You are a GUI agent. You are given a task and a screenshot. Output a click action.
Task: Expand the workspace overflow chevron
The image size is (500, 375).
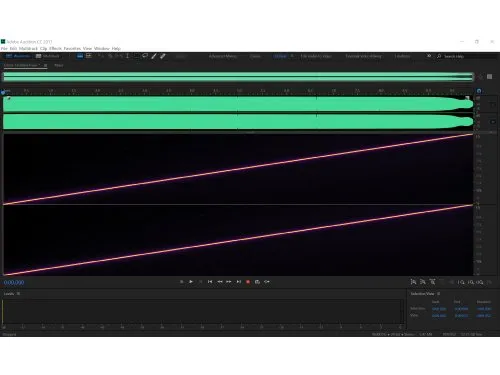point(429,56)
